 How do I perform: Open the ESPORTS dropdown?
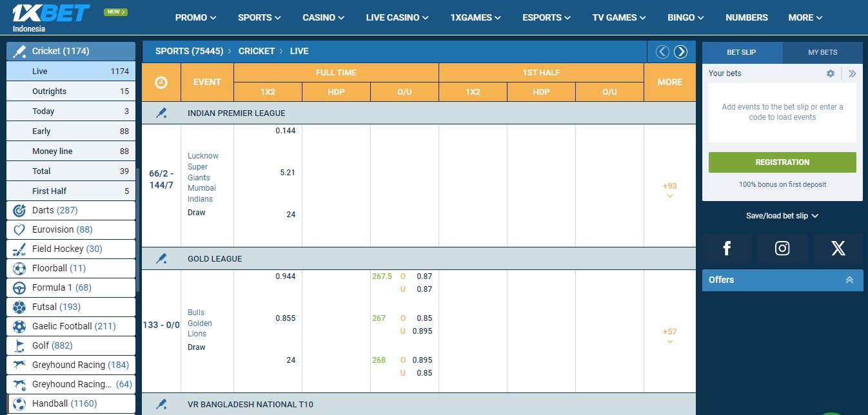[x=546, y=17]
